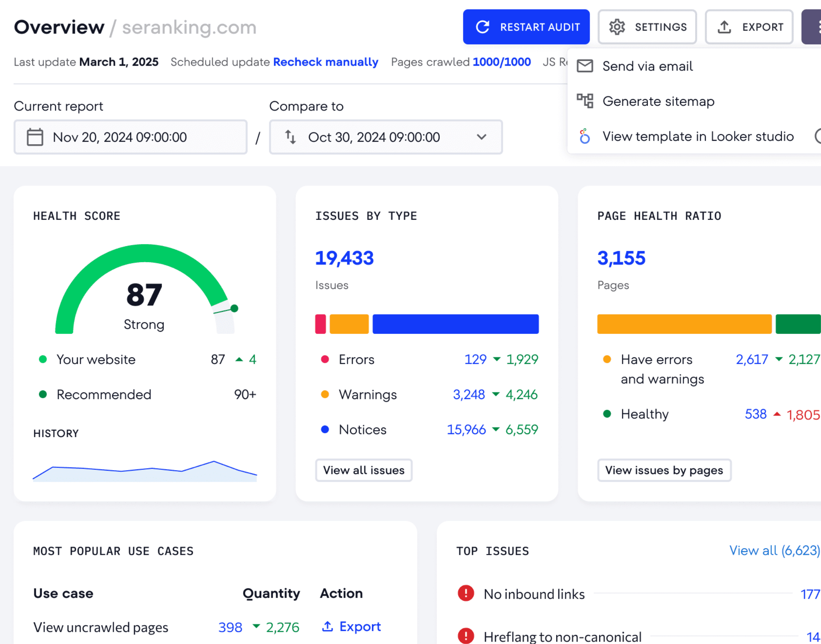Toggle the Notices legend dot
Image resolution: width=821 pixels, height=644 pixels.
(x=325, y=429)
